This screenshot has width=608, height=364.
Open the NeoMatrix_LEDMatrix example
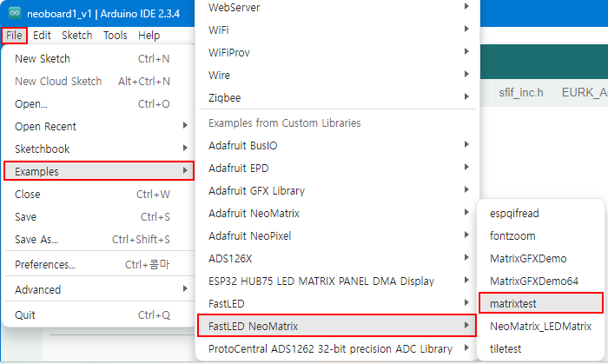[541, 326]
